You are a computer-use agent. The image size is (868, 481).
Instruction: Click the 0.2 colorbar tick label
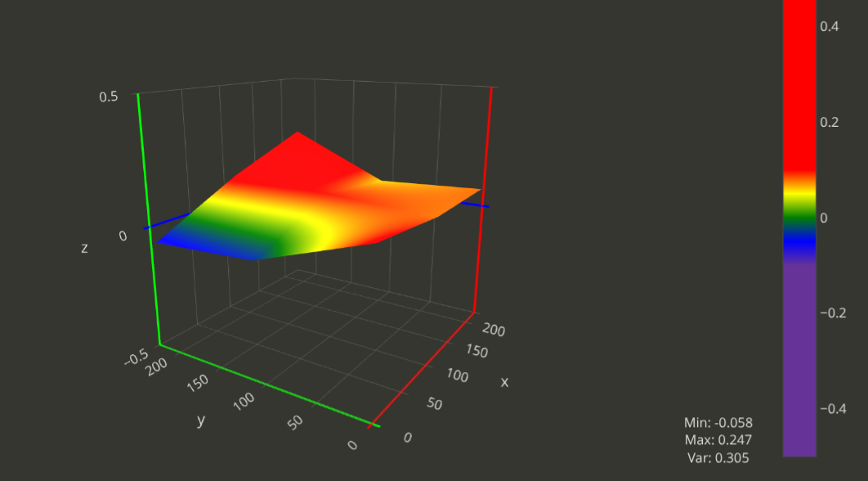[x=829, y=122]
